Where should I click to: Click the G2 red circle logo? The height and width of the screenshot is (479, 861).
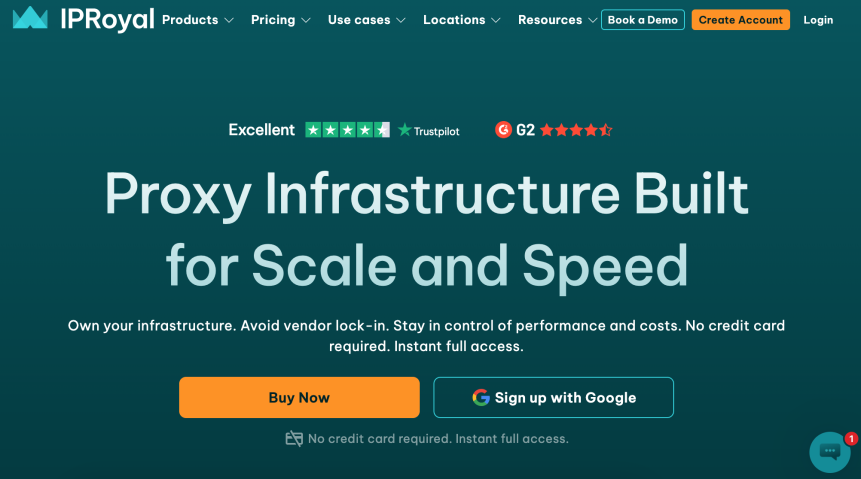click(x=503, y=130)
